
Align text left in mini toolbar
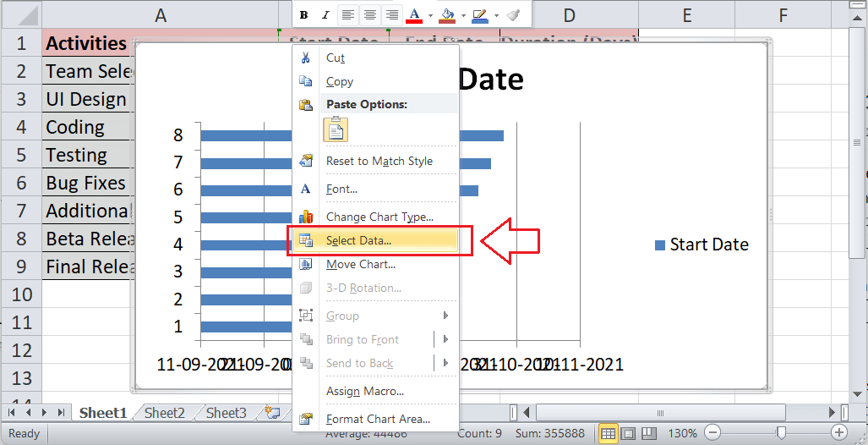click(x=347, y=15)
